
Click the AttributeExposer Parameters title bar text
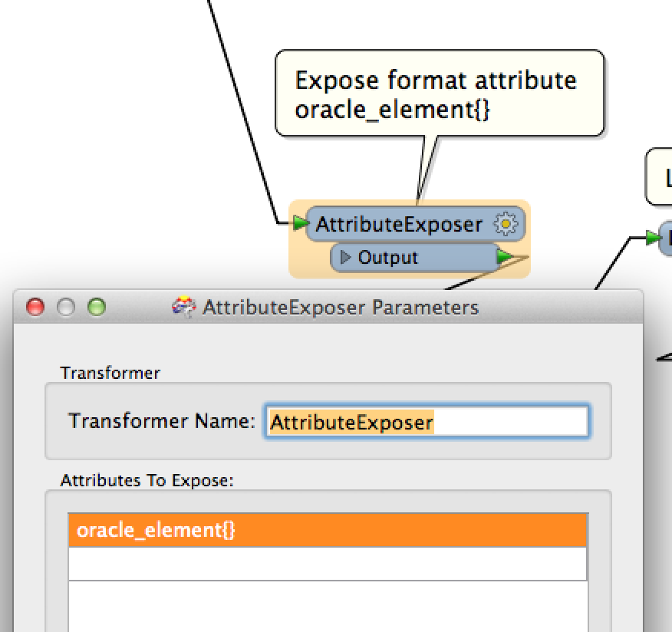tap(341, 308)
